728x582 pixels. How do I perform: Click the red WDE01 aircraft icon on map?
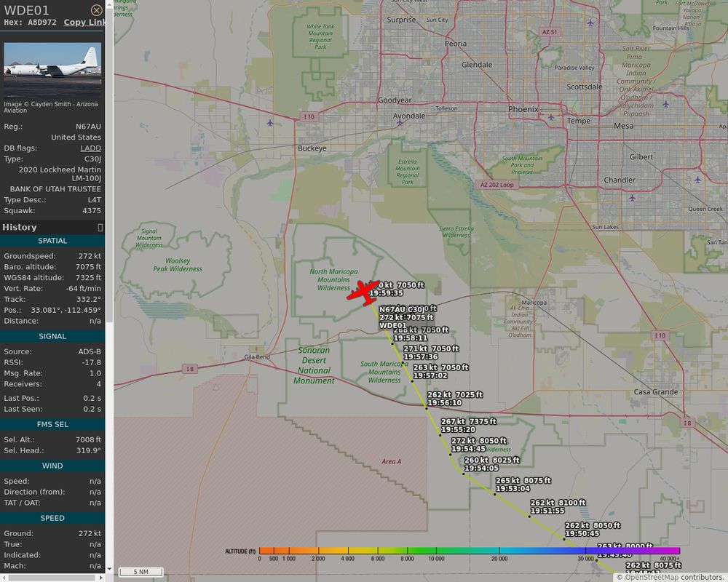coord(363,292)
